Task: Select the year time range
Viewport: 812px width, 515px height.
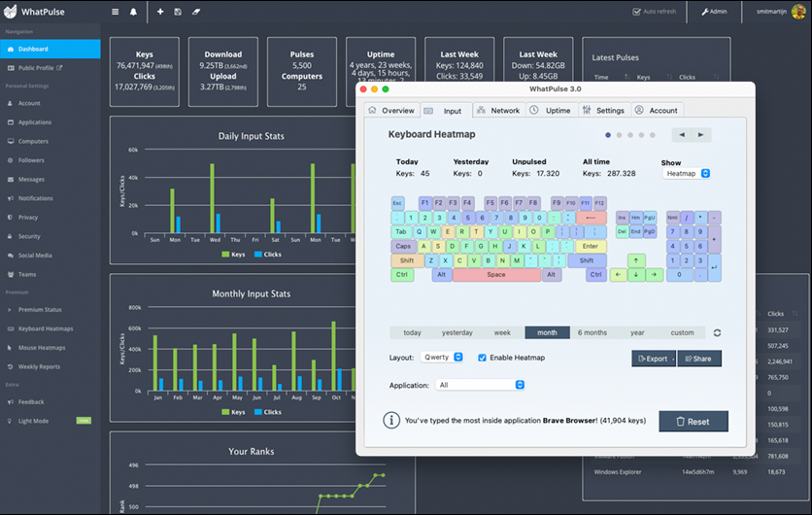Action: pyautogui.click(x=637, y=332)
